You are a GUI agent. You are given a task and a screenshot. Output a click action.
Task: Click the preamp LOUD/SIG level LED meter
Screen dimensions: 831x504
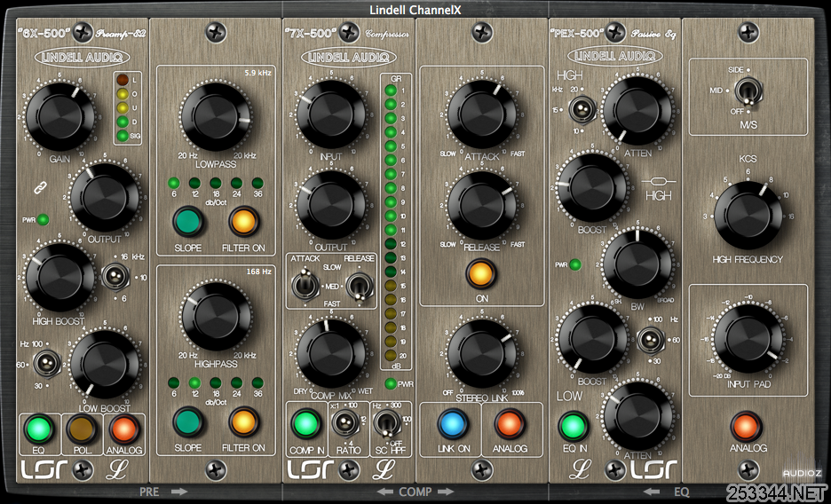click(127, 108)
